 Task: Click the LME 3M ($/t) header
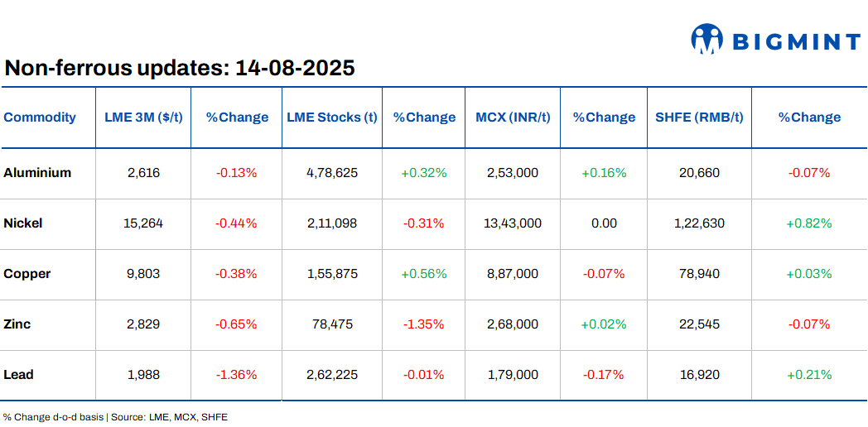click(143, 118)
